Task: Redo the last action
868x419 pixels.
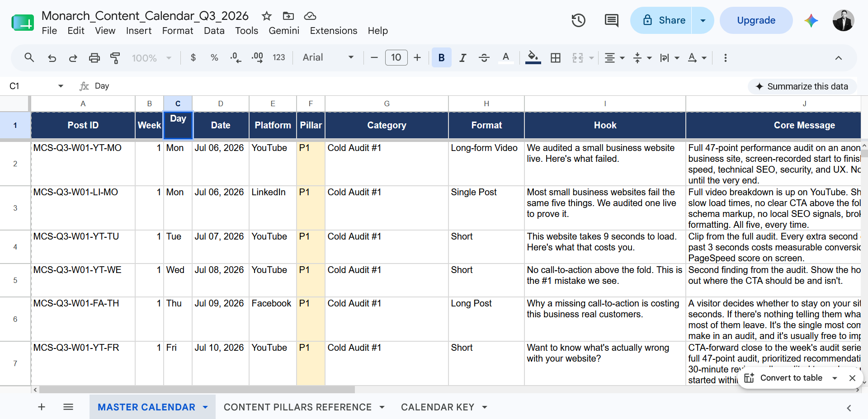Action: [73, 58]
